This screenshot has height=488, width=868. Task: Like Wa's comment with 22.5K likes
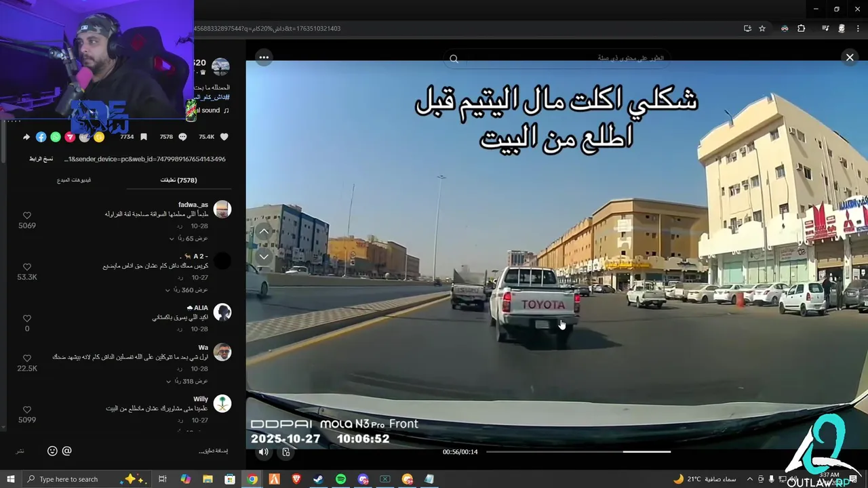(x=27, y=358)
